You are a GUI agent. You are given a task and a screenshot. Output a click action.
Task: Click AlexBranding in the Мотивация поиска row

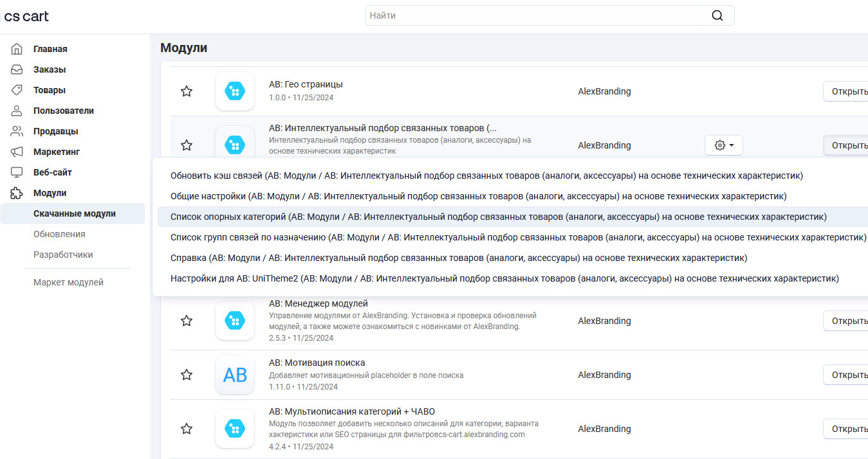coord(604,375)
